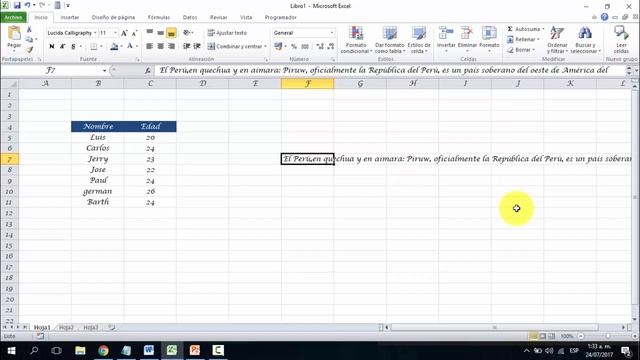640x360 pixels.
Task: Open Word from the Windows taskbar
Action: point(149,350)
